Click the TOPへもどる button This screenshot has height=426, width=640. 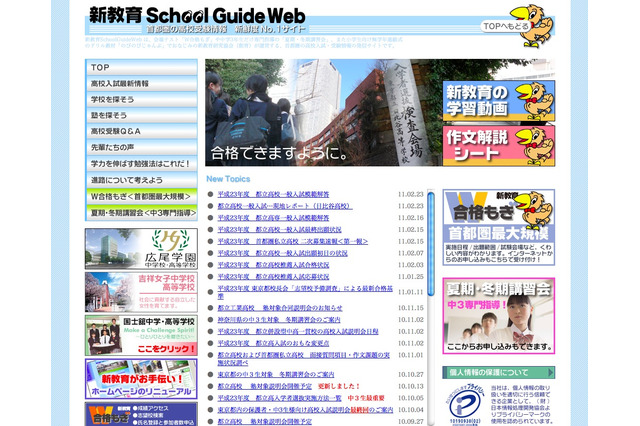505,26
